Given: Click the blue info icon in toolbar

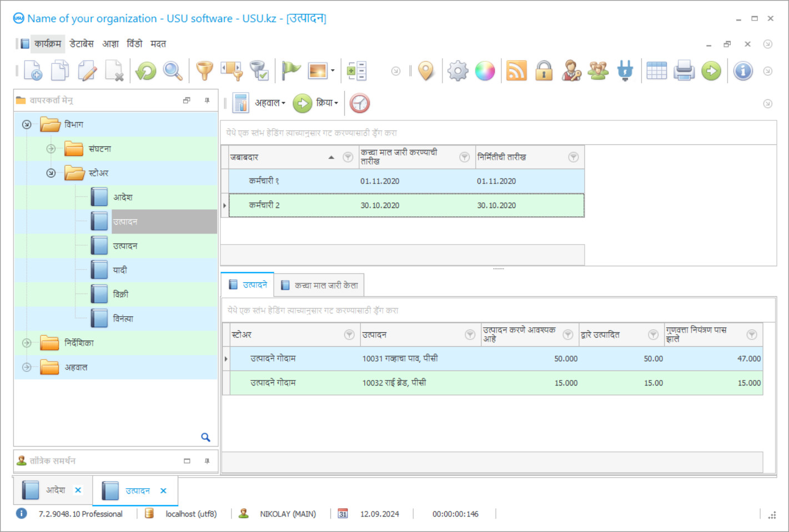Looking at the screenshot, I should pyautogui.click(x=743, y=70).
